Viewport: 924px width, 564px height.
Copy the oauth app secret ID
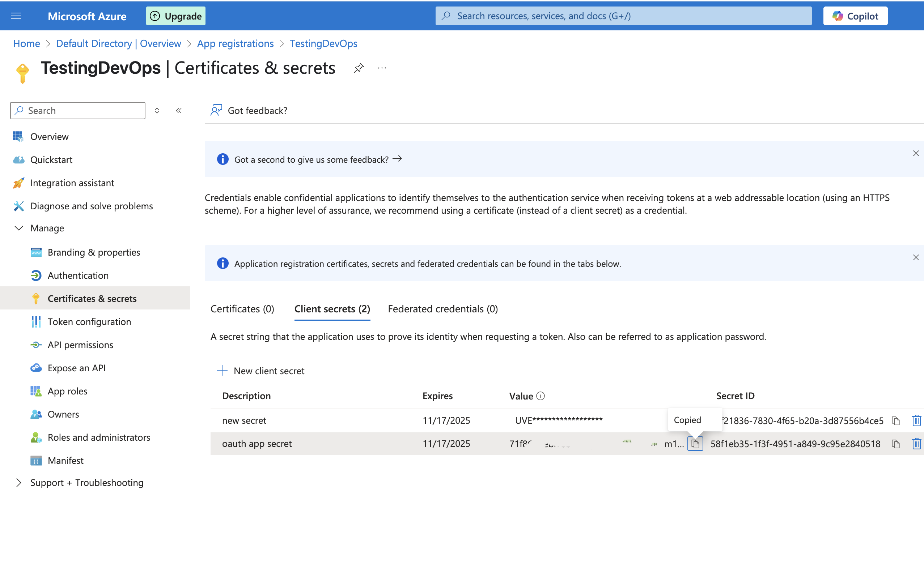[x=895, y=444]
